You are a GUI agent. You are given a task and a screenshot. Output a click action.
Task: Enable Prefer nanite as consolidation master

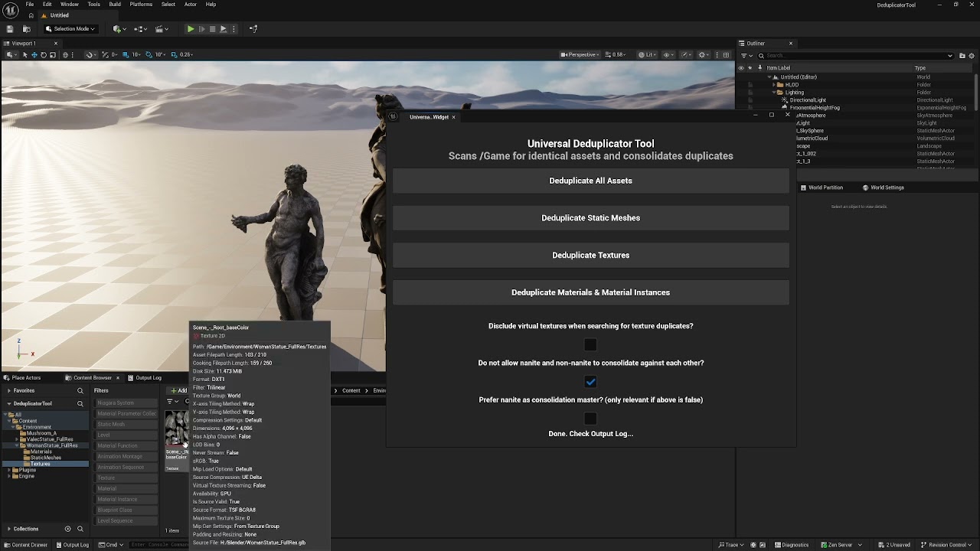[590, 419]
